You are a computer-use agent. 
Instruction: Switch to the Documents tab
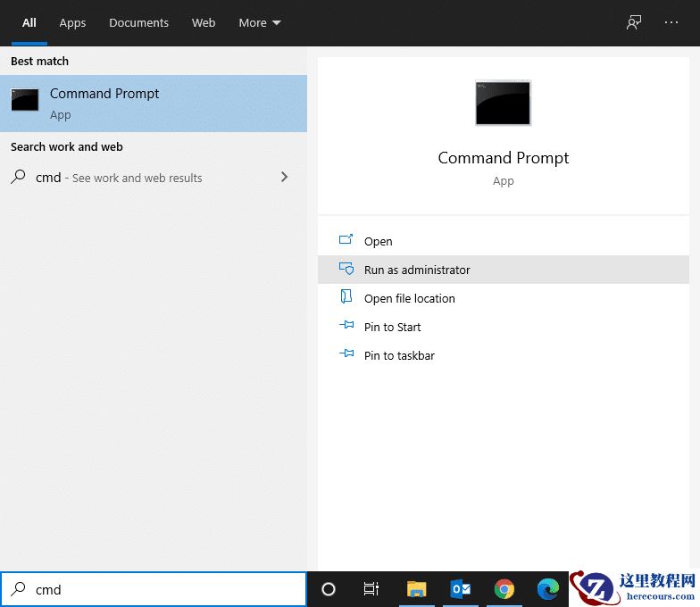tap(138, 23)
